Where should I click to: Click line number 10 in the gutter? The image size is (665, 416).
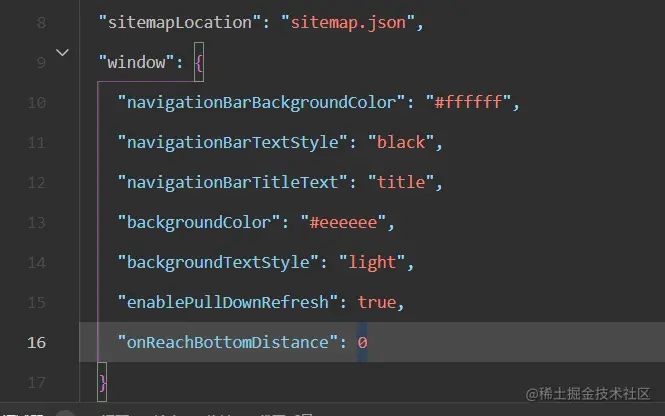pyautogui.click(x=36, y=103)
